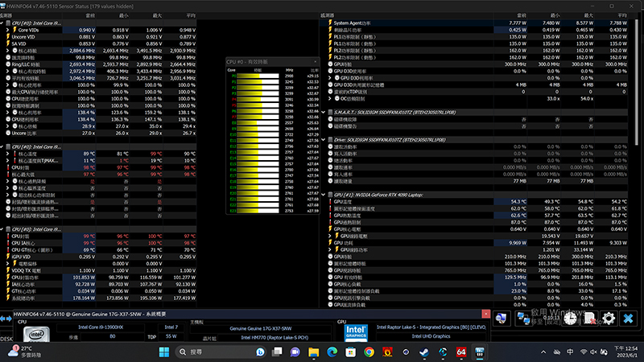
Task: Click the blue X quit sensors button
Action: [628, 319]
